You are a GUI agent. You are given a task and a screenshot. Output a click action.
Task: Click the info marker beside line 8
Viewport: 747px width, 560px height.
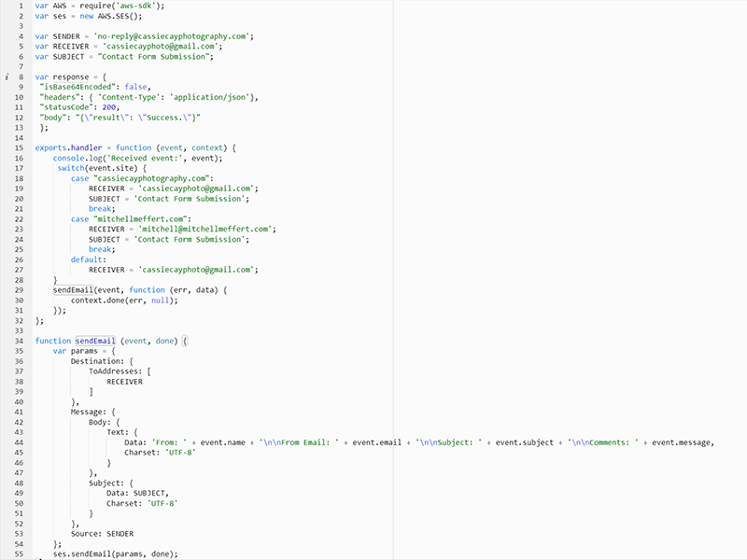pyautogui.click(x=7, y=77)
